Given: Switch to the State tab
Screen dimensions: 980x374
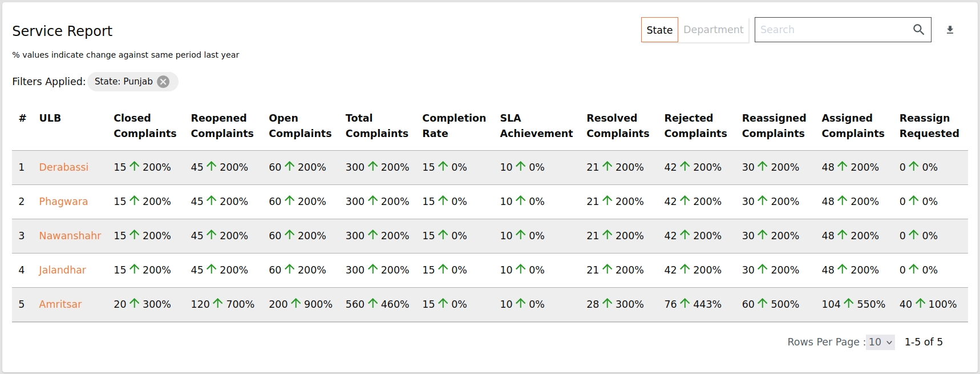Looking at the screenshot, I should 659,30.
